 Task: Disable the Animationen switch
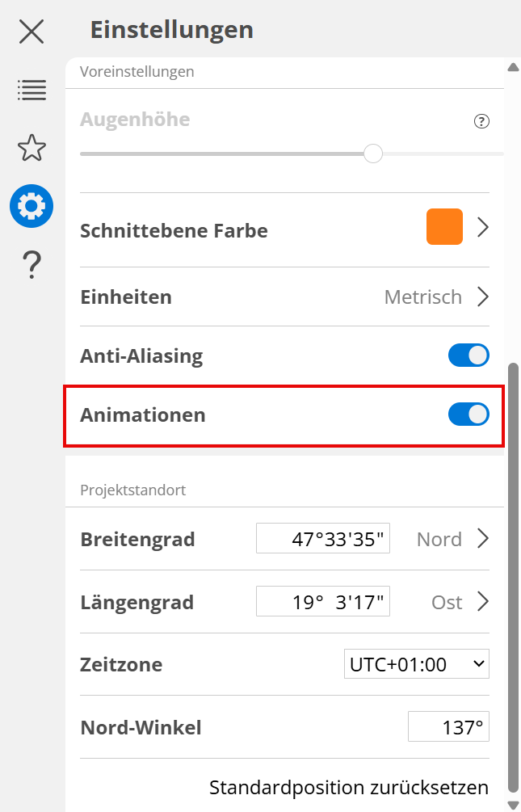(x=468, y=414)
